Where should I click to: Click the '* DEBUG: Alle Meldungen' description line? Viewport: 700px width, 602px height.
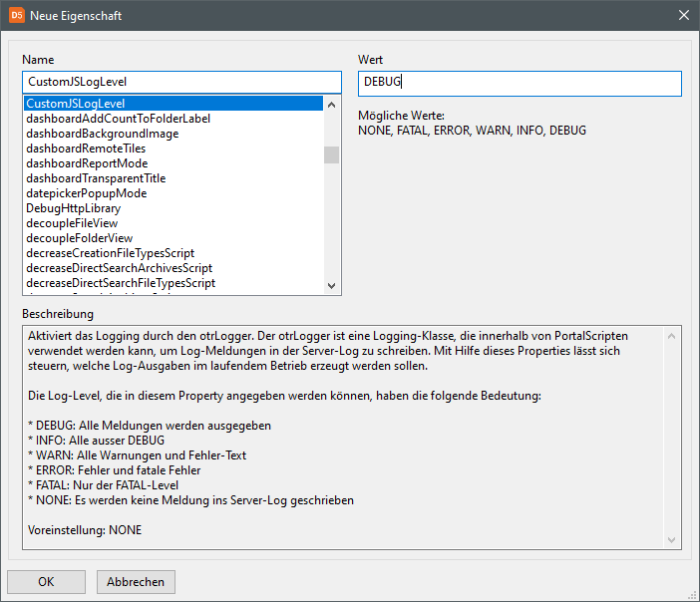(x=150, y=426)
